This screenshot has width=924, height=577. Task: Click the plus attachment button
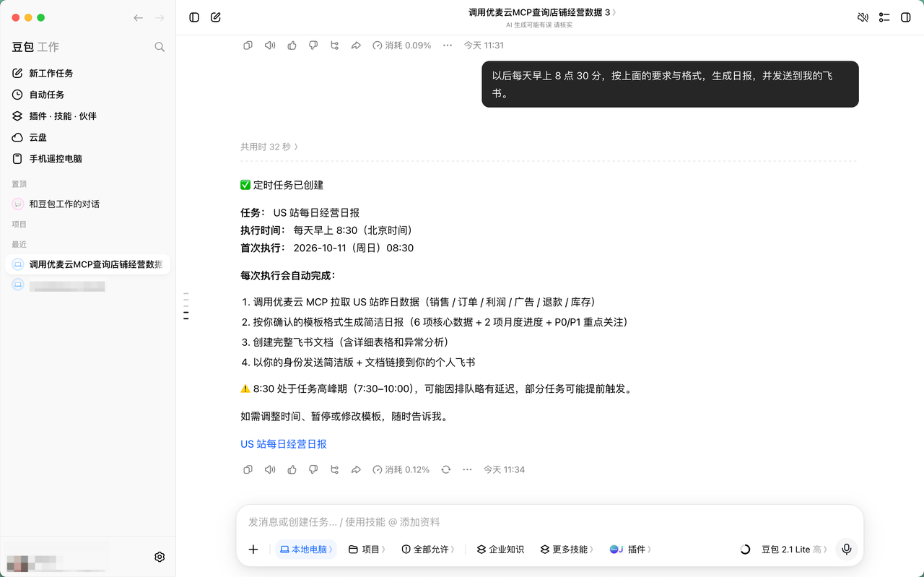tap(253, 550)
